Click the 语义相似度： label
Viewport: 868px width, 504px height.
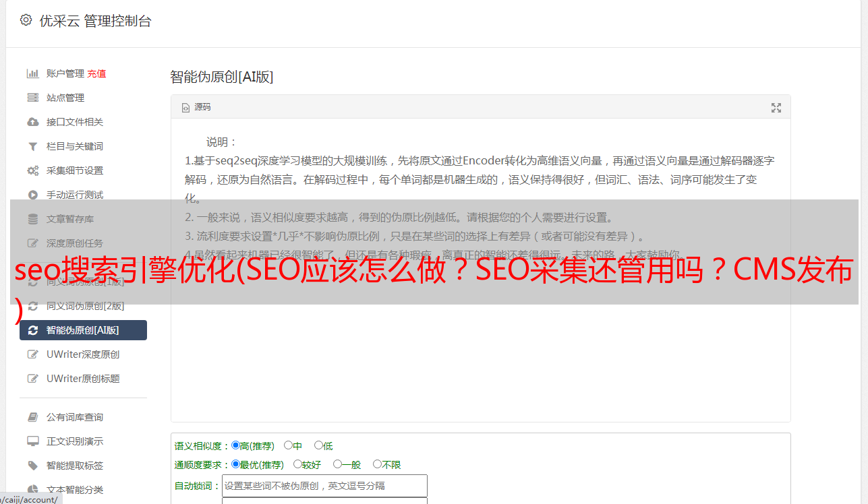[x=202, y=446]
